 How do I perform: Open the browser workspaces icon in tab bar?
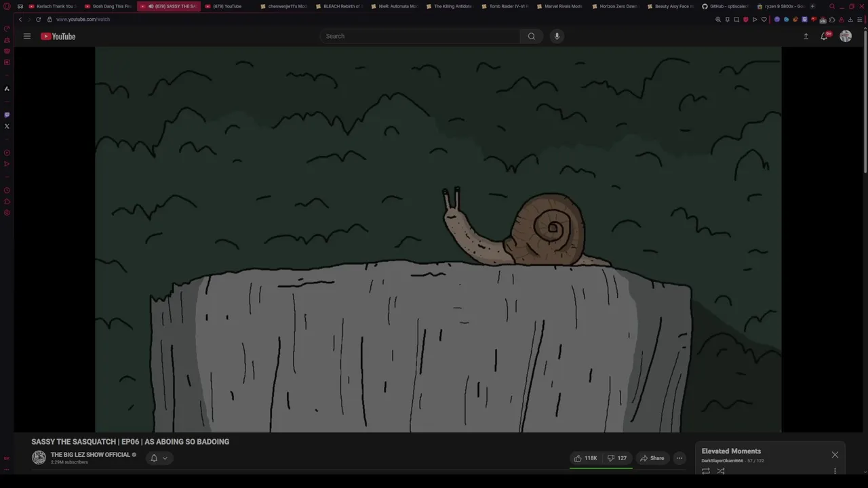[x=20, y=6]
